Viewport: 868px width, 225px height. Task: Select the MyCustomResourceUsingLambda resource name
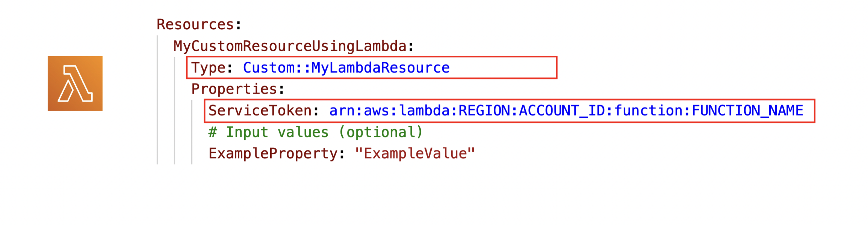[x=290, y=46]
